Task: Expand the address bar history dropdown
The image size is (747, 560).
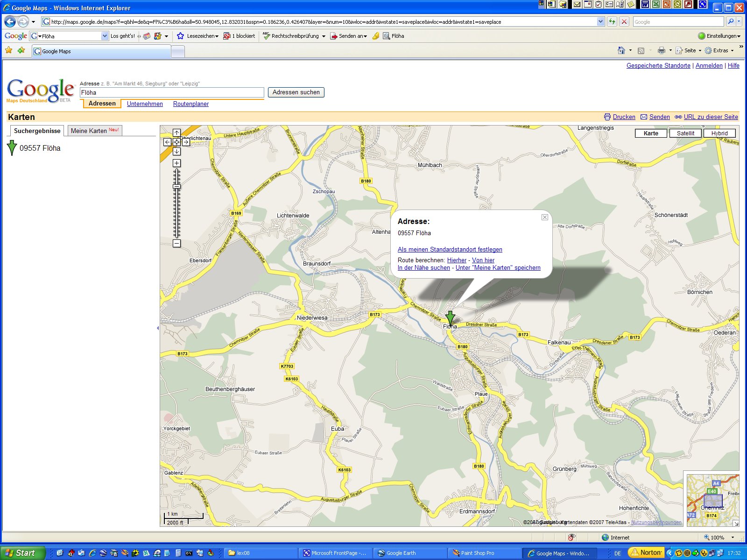Action: 600,21
